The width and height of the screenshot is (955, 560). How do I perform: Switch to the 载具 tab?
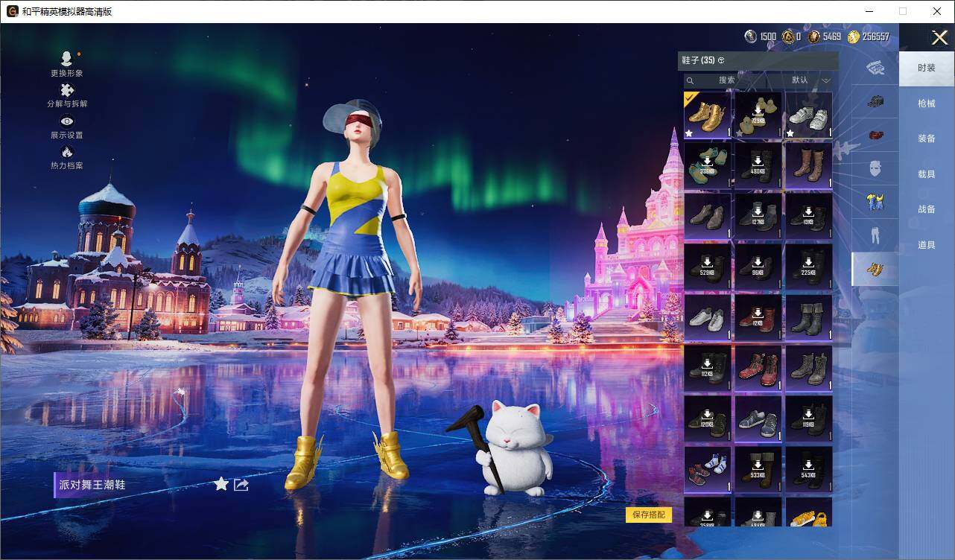pos(927,174)
